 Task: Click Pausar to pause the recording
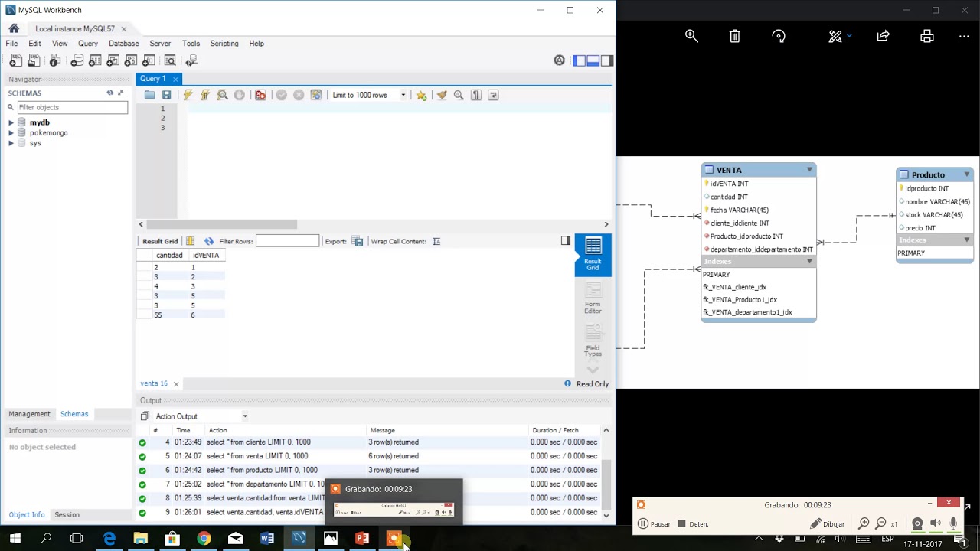654,524
